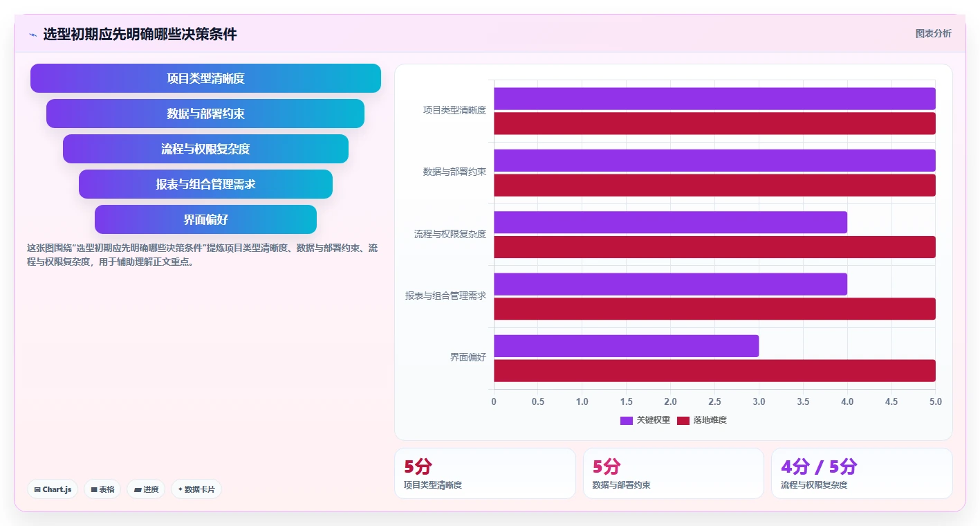Click purple bar for 数据与部署约束

pyautogui.click(x=714, y=161)
